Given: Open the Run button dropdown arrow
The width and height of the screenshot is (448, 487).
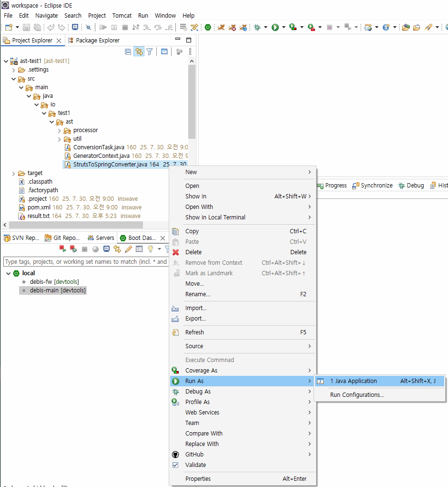Looking at the screenshot, I should pos(284,27).
